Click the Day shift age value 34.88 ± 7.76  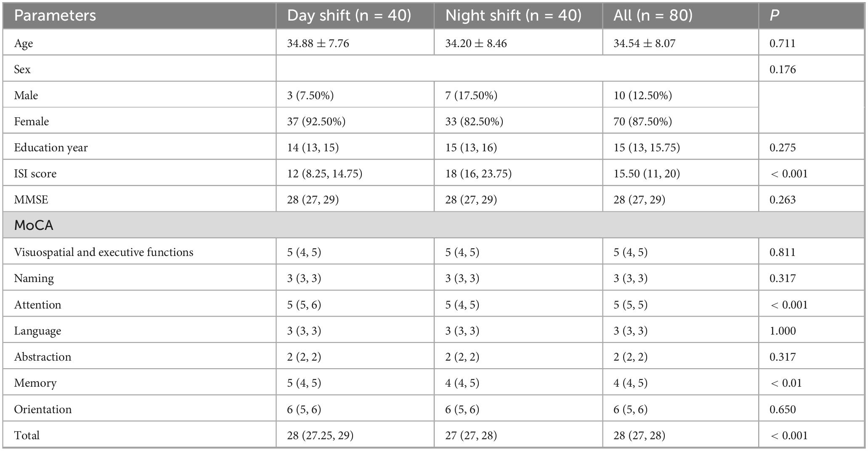tap(318, 43)
